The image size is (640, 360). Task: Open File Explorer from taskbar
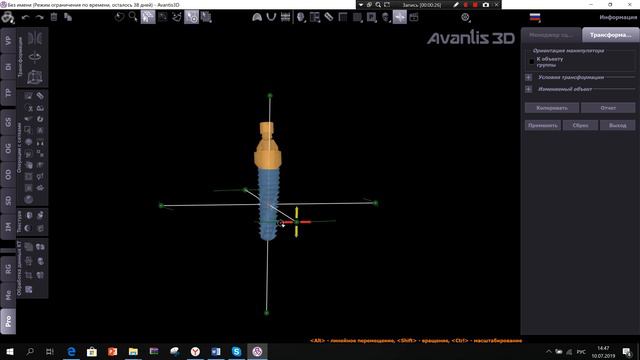coord(133,351)
